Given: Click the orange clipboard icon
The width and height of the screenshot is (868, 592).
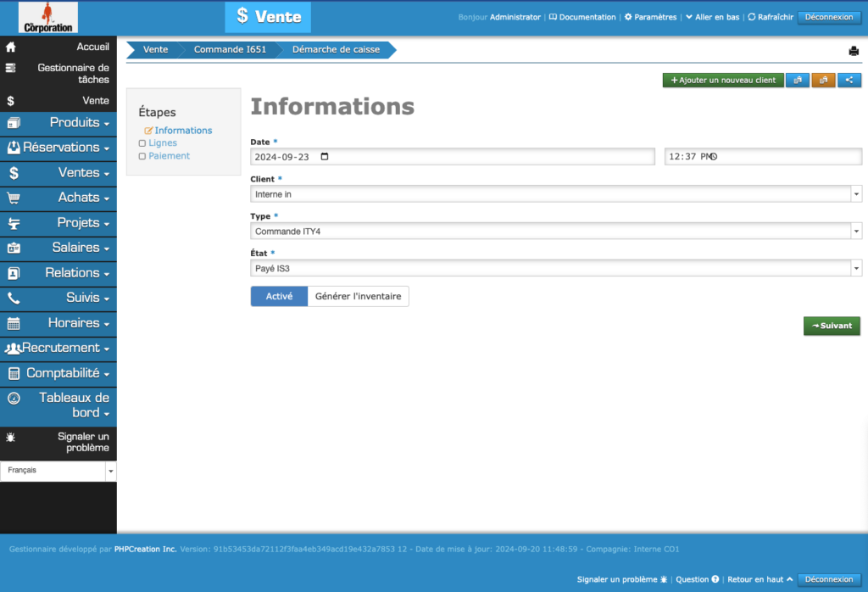Looking at the screenshot, I should pyautogui.click(x=823, y=80).
